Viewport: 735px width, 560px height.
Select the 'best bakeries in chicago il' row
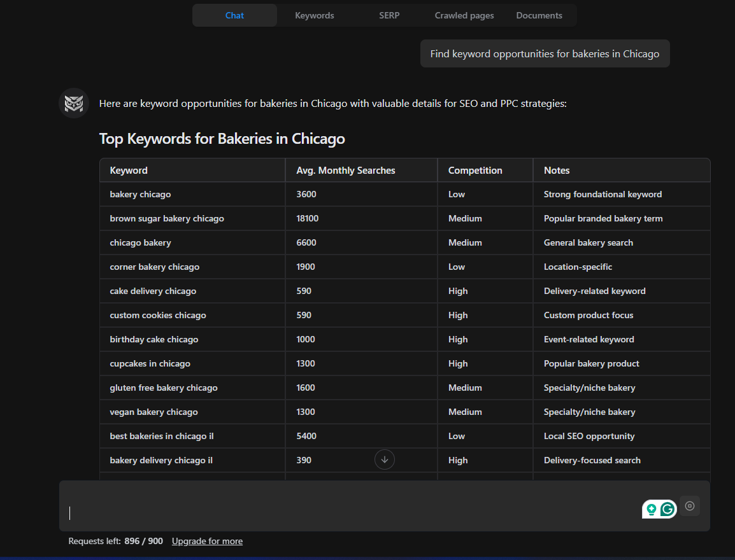click(x=191, y=436)
